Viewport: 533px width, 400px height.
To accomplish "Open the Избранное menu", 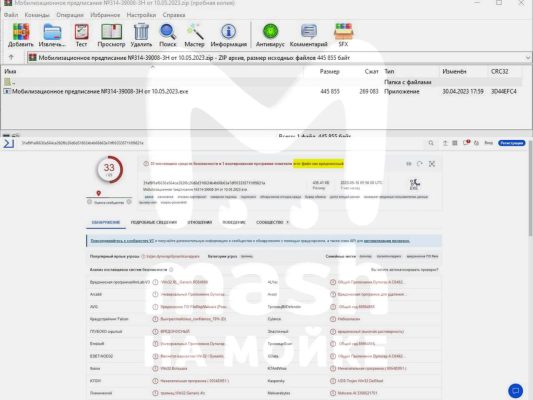I will 105,15.
